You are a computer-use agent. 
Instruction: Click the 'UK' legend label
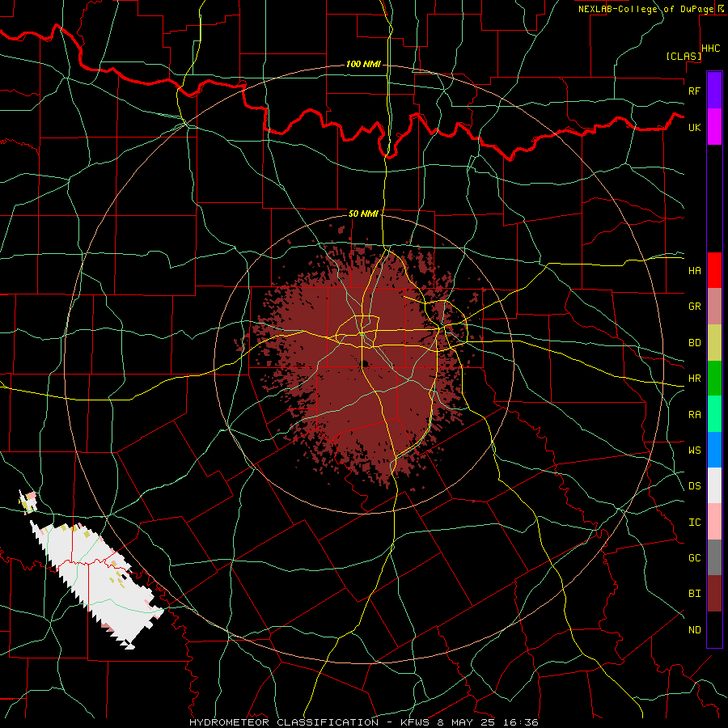pos(694,127)
